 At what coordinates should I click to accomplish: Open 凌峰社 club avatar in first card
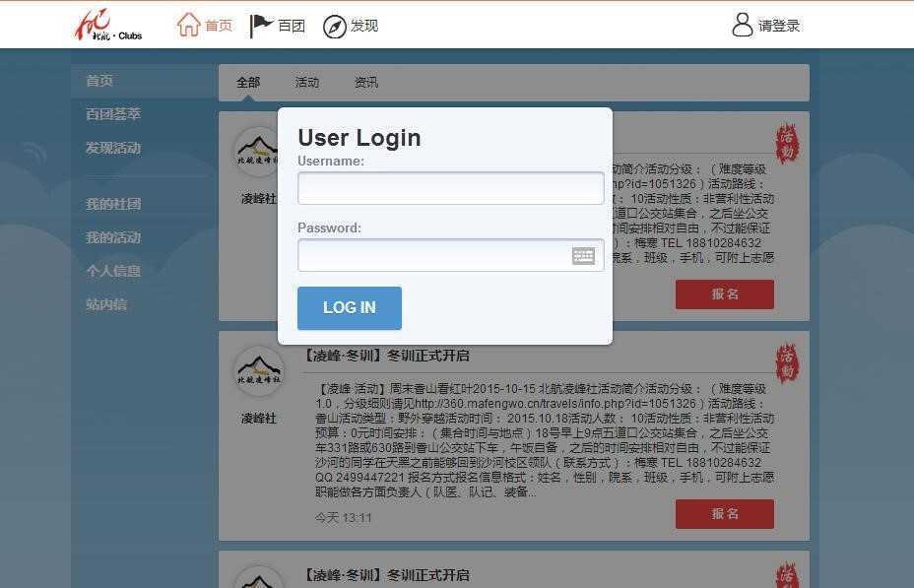point(255,152)
